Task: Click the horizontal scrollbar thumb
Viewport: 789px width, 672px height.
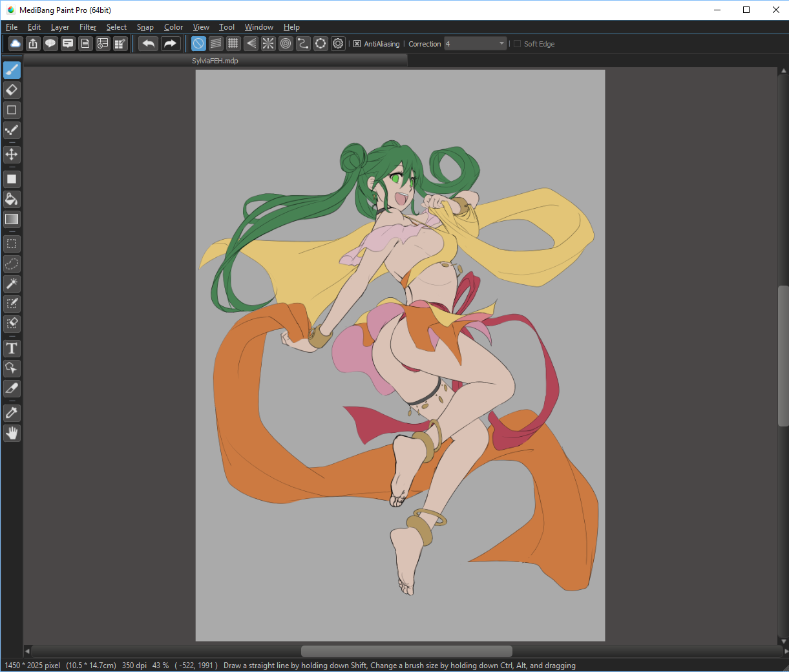Action: (406, 651)
